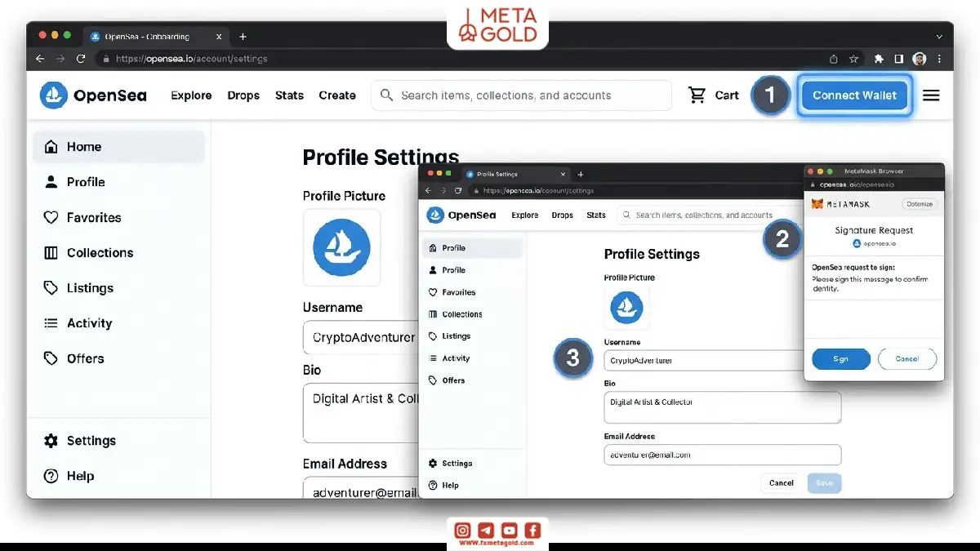Open the Chrome profile avatar

[920, 59]
